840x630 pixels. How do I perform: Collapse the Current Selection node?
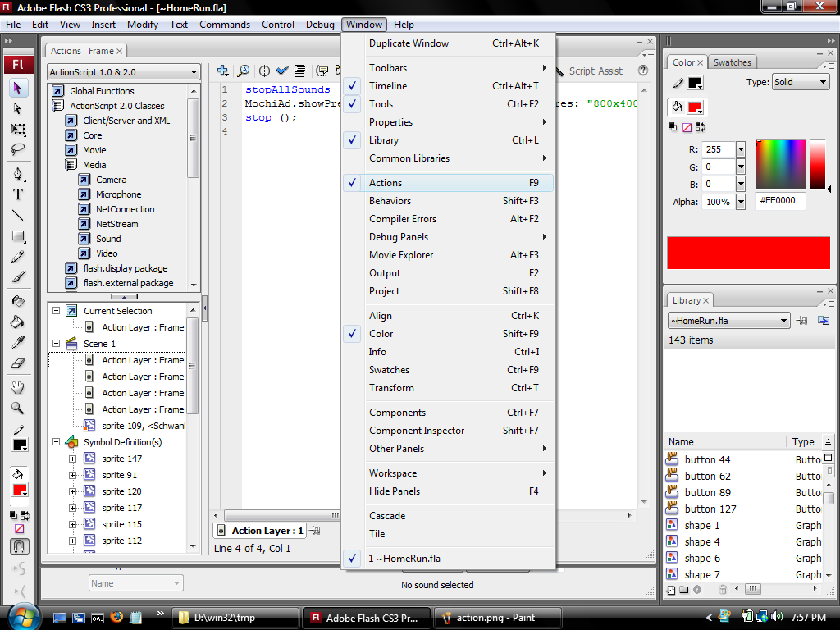click(57, 311)
